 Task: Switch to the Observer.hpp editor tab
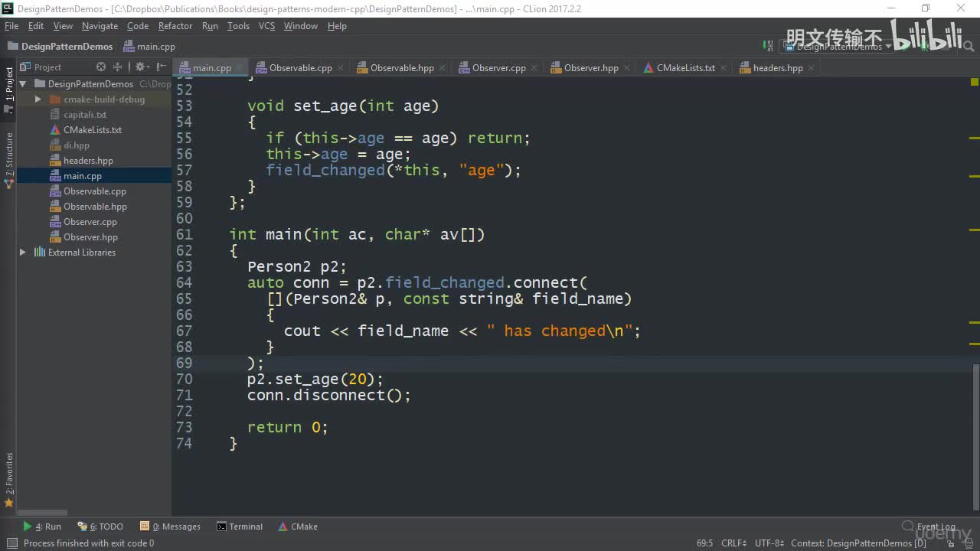tap(591, 68)
